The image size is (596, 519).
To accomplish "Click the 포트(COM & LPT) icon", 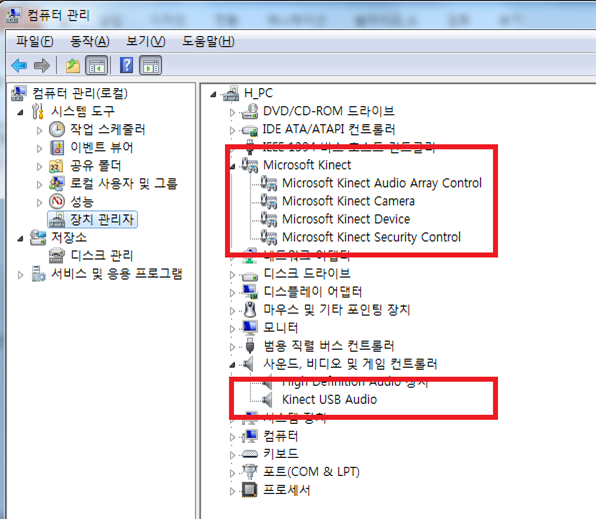I will (x=250, y=472).
